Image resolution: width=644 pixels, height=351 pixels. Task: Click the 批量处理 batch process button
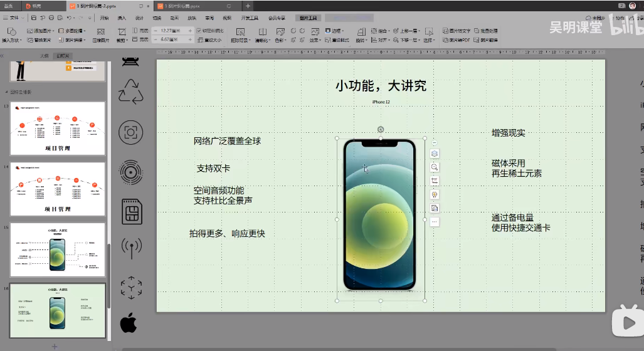pos(486,31)
